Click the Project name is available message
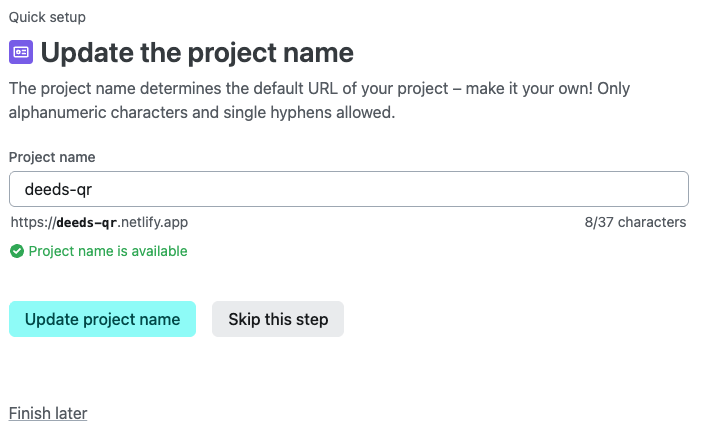 click(108, 251)
